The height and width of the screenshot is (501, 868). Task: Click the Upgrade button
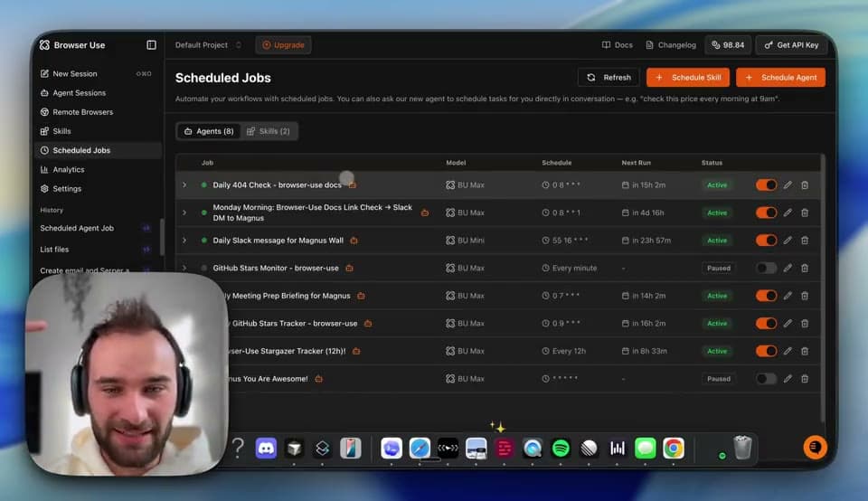pos(283,45)
